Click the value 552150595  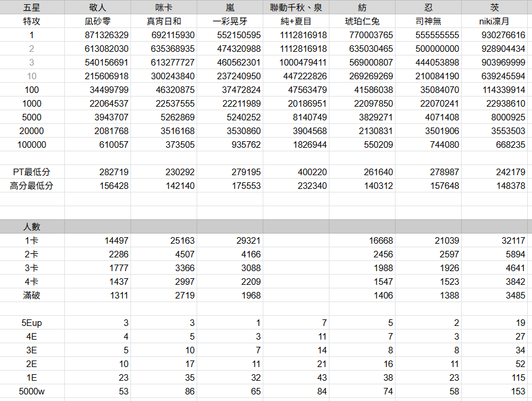[239, 35]
